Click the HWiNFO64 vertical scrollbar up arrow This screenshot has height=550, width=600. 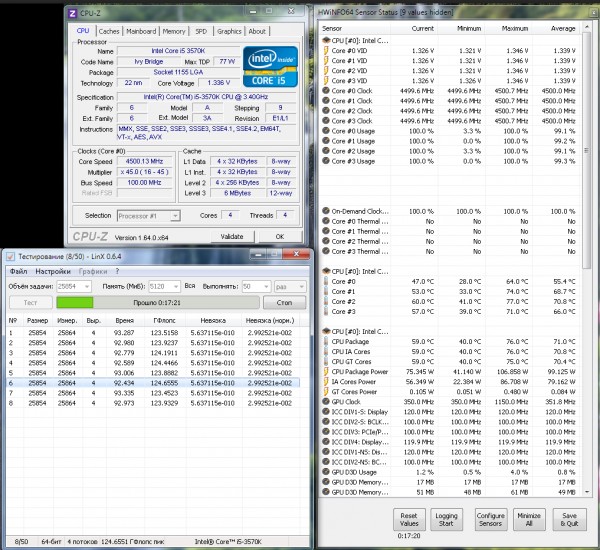tap(587, 27)
